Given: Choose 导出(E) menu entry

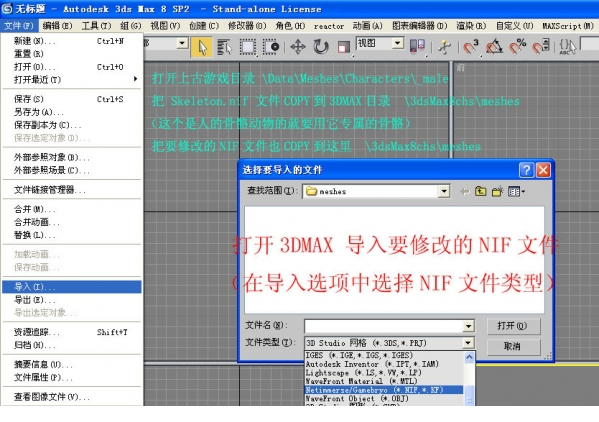Looking at the screenshot, I should [x=72, y=299].
